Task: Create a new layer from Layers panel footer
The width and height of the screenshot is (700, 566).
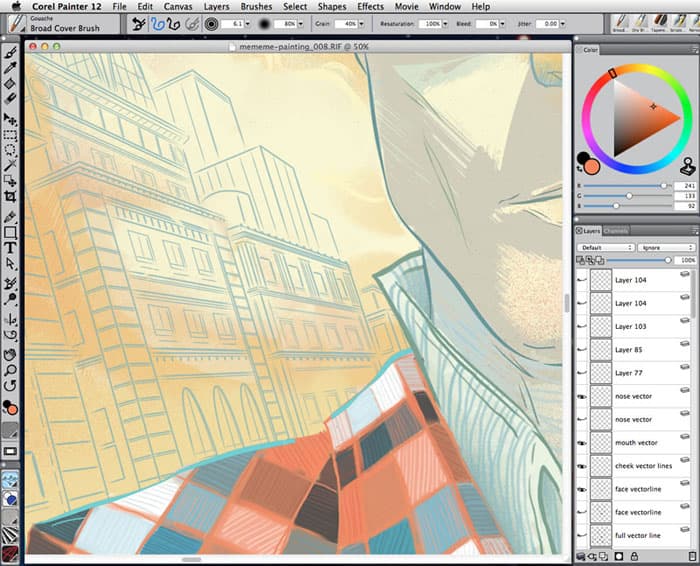Action: tap(603, 556)
